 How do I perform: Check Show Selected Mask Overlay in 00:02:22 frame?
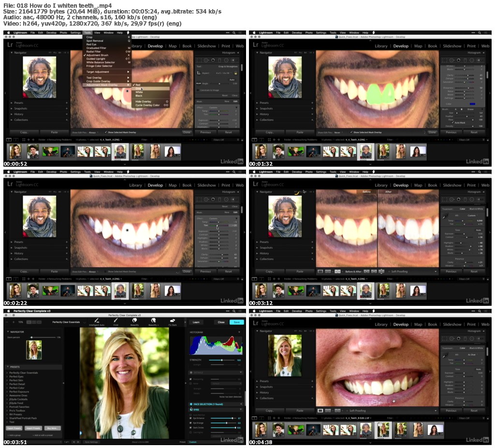[x=106, y=272]
